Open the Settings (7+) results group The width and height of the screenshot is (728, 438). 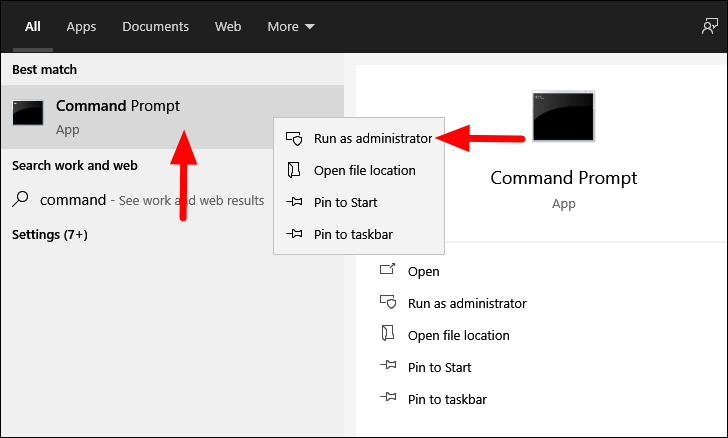pyautogui.click(x=50, y=235)
